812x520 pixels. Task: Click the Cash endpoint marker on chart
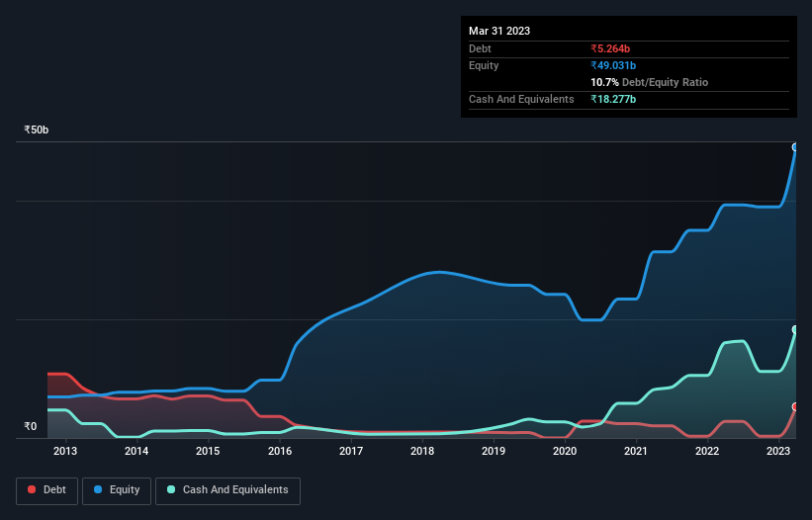pos(795,329)
